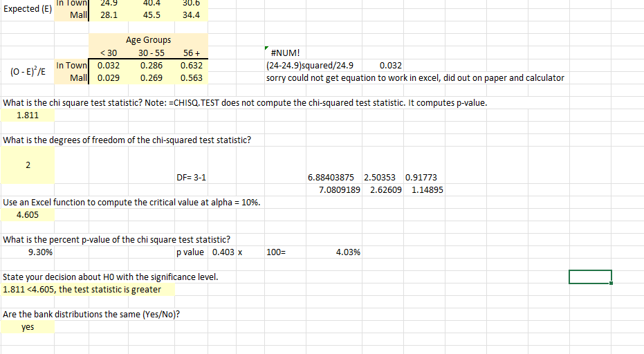Select the 'Use an Excel function' instruction row
Screen dimensions: 644x354
pyautogui.click(x=131, y=202)
